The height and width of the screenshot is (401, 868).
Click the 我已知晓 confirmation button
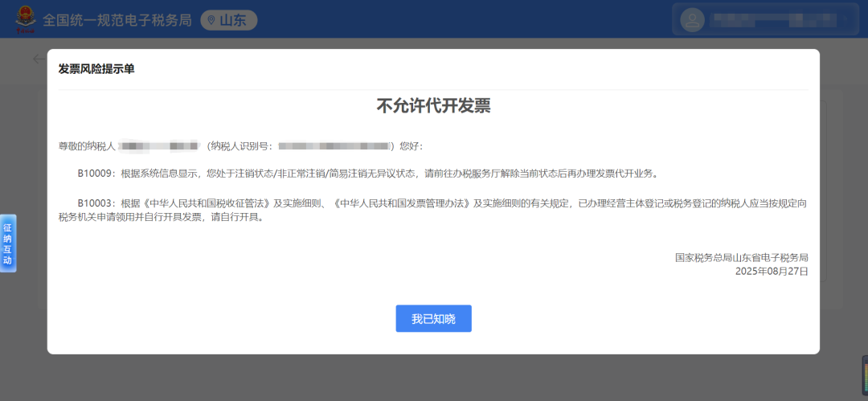point(433,318)
